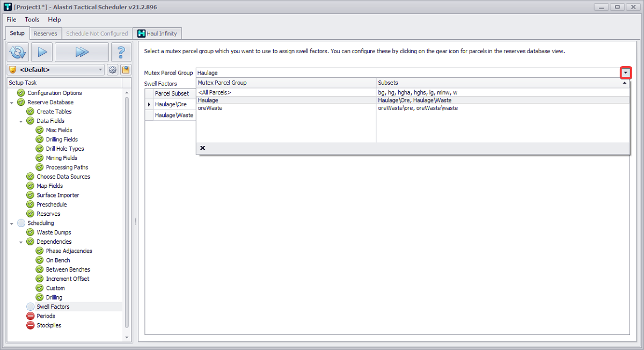Open the File menu
This screenshot has height=350, width=644.
pyautogui.click(x=11, y=19)
